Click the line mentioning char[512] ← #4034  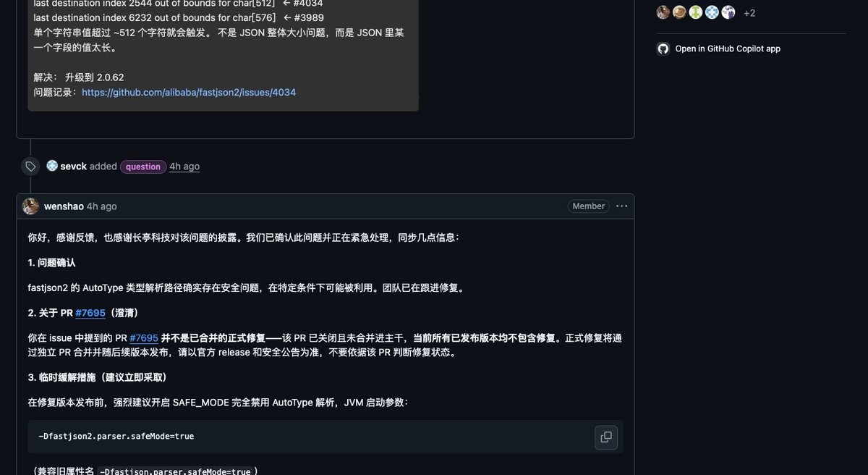(178, 3)
